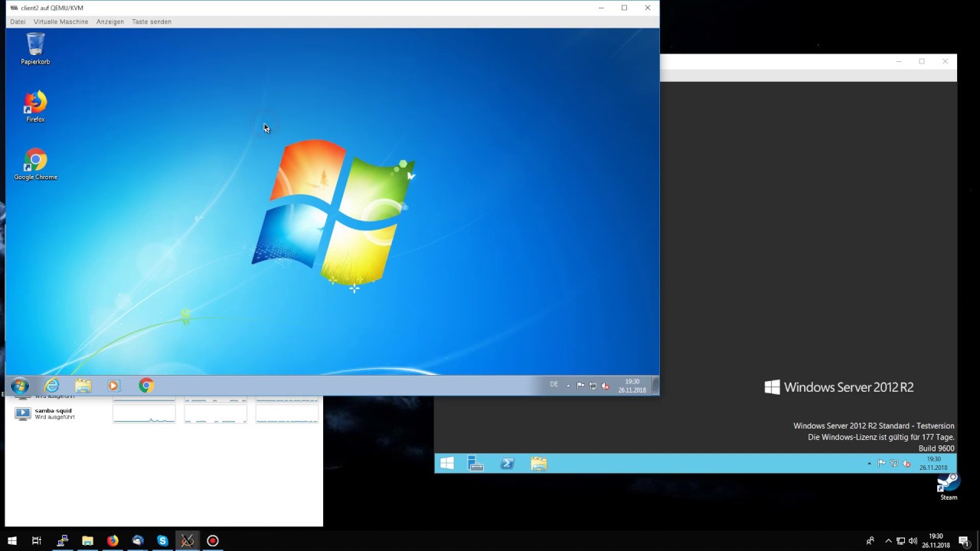Click muted volume icon in Server 2012 tray

[906, 463]
